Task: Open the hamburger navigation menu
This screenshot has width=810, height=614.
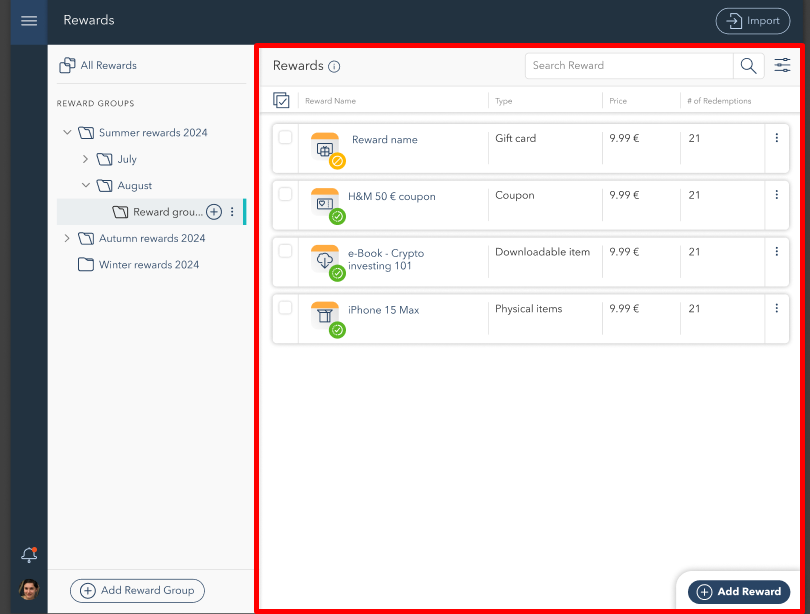Action: pyautogui.click(x=29, y=21)
